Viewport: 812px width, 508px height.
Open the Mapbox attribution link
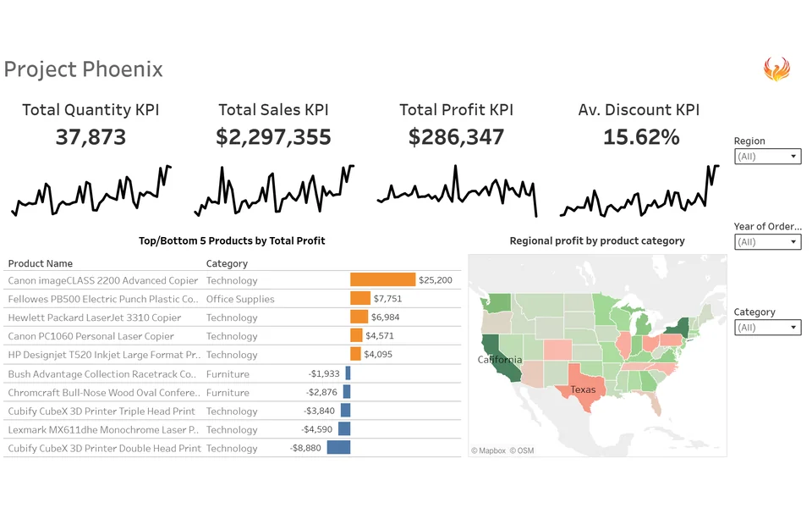pos(488,450)
